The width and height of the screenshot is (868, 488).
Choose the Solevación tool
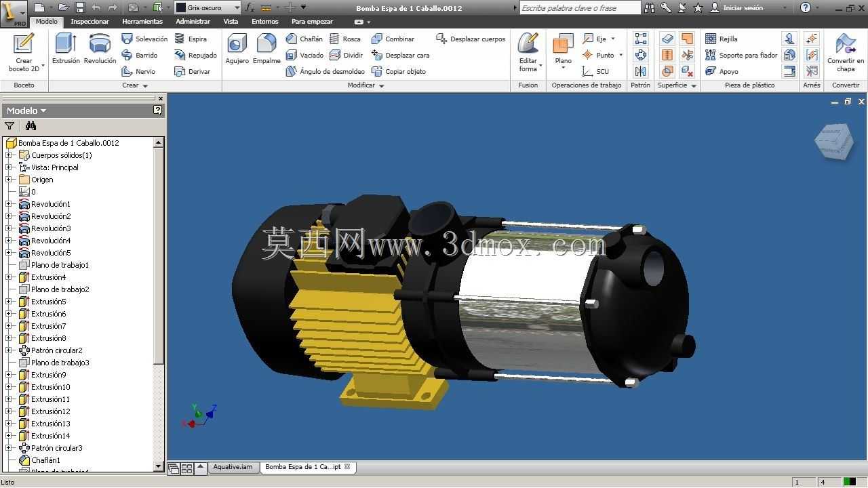tap(144, 39)
